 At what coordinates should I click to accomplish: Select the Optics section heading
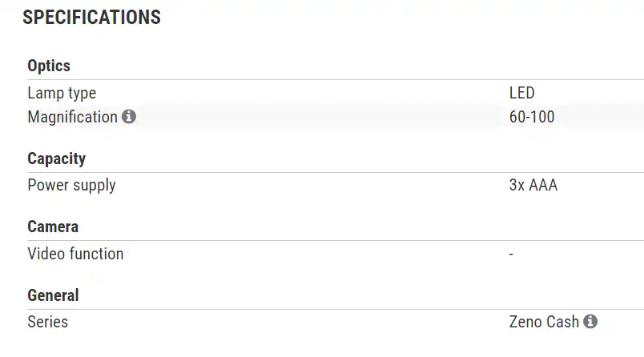(49, 66)
